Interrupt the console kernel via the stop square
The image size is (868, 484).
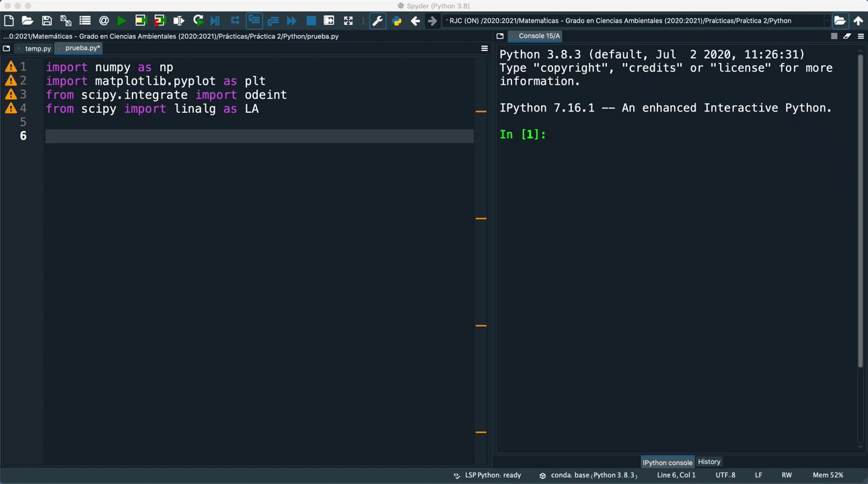tap(834, 36)
